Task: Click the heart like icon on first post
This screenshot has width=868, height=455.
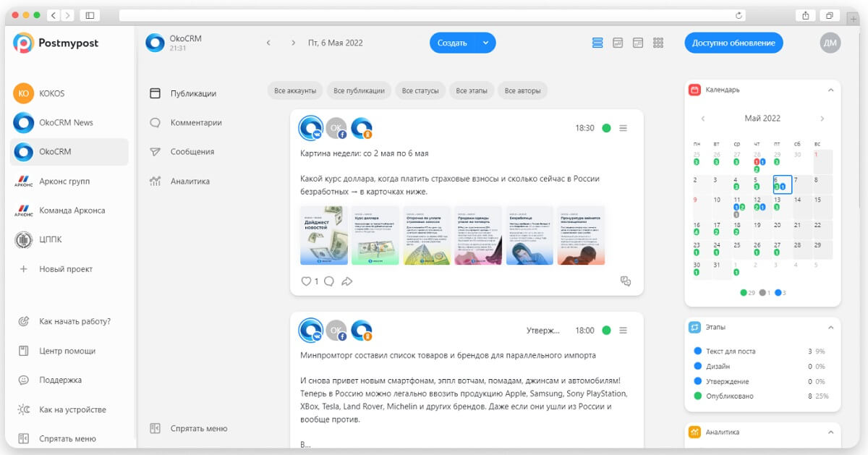Action: [306, 281]
